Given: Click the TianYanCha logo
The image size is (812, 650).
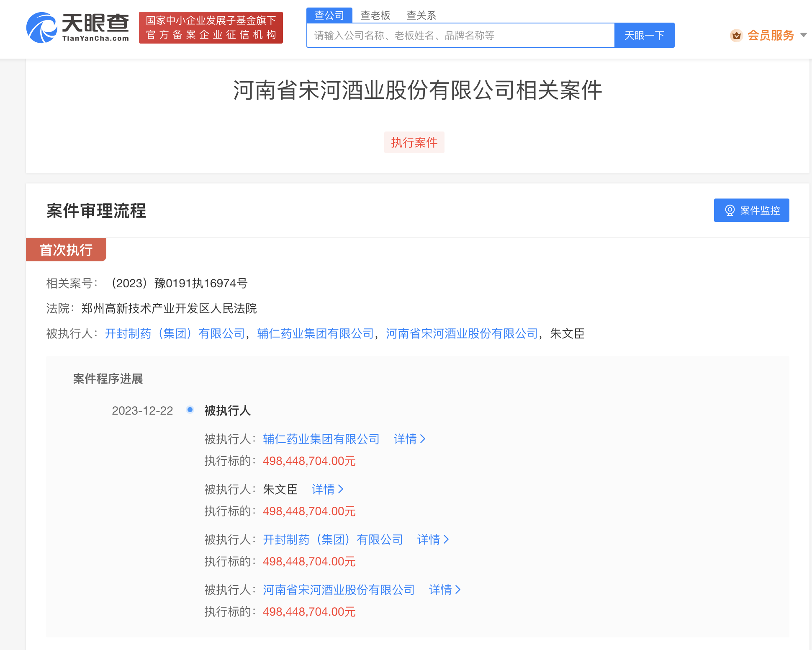Looking at the screenshot, I should (78, 28).
